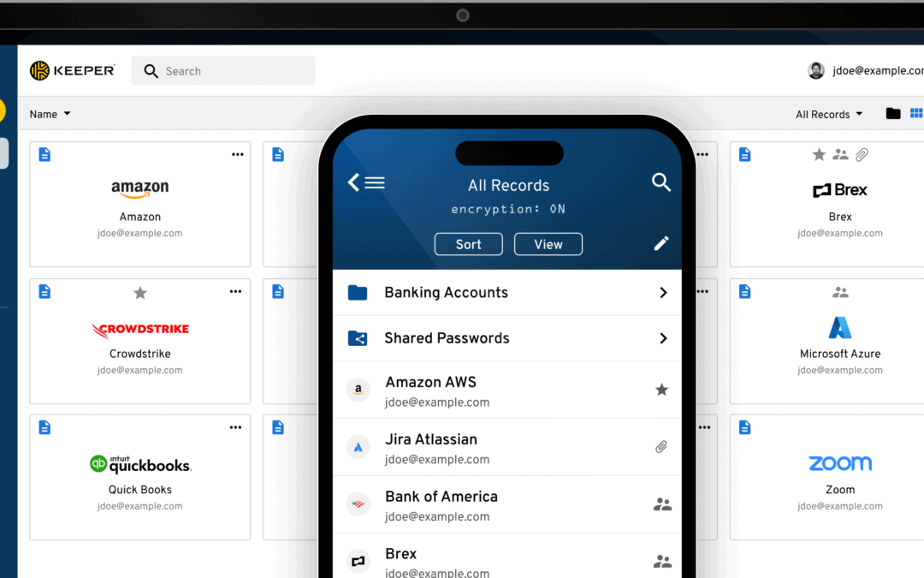Open the hamburger menu in phone header
Screen dimensions: 924x578
(x=375, y=183)
